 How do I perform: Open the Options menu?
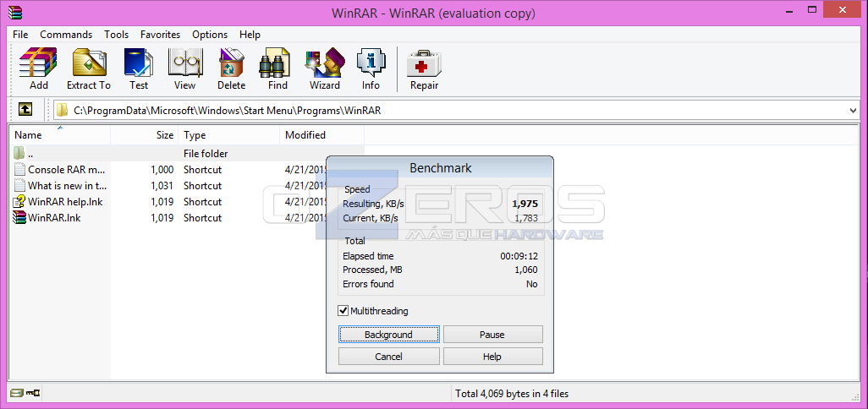click(210, 35)
